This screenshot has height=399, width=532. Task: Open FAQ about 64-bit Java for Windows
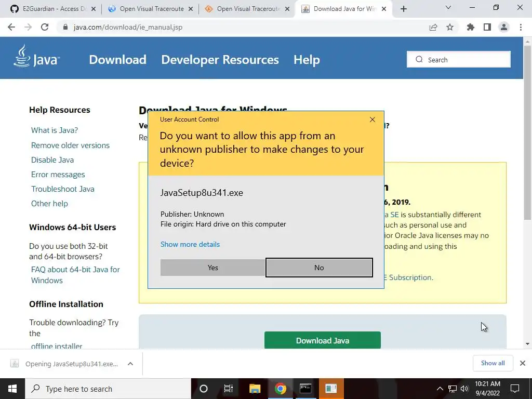[x=75, y=275]
